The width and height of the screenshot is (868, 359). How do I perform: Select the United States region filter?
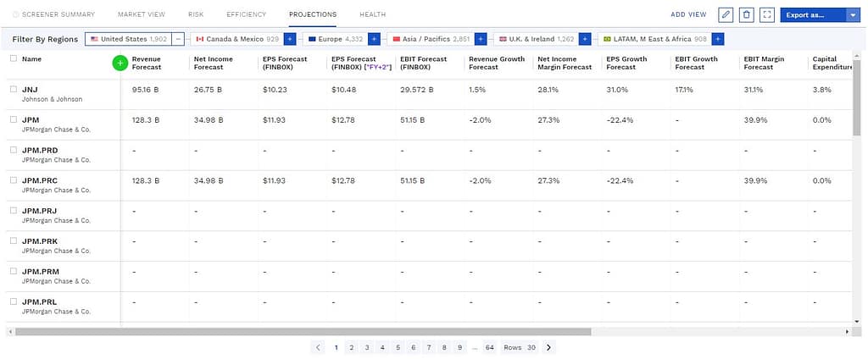tap(129, 39)
